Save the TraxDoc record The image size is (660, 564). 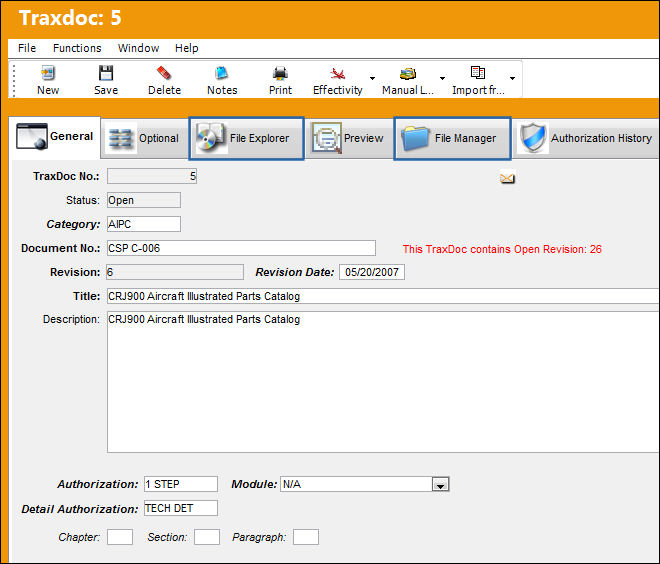106,80
